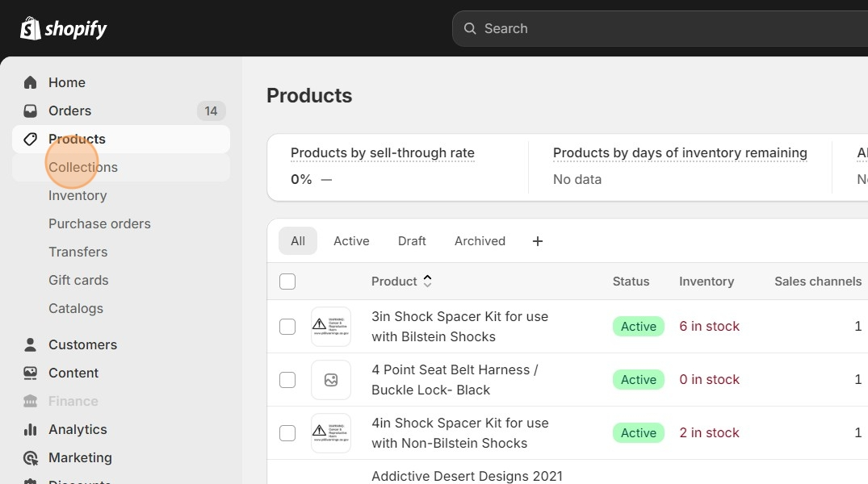Viewport: 868px width, 484px height.
Task: Open Collections in the sidebar
Action: pos(83,167)
